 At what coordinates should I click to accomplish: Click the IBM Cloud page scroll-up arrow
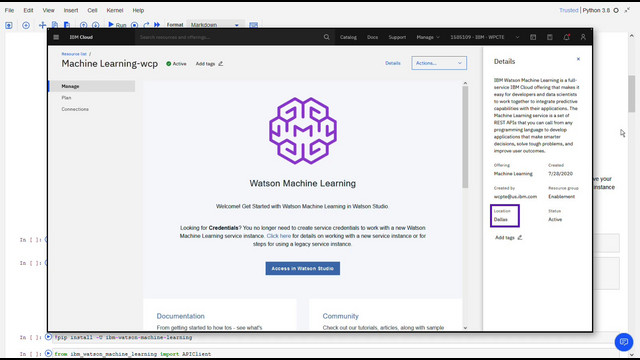tap(465, 83)
